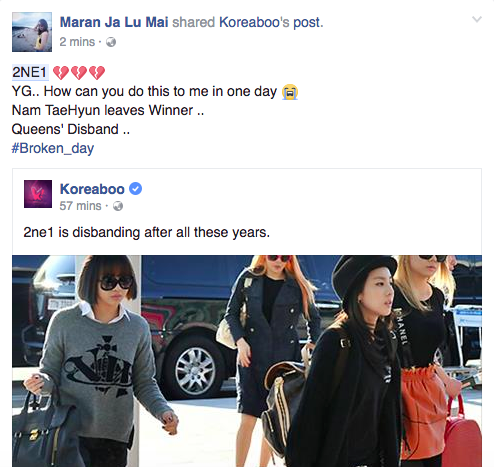The image size is (494, 467).
Task: Open the #Broken_day hashtag
Action: (53, 148)
